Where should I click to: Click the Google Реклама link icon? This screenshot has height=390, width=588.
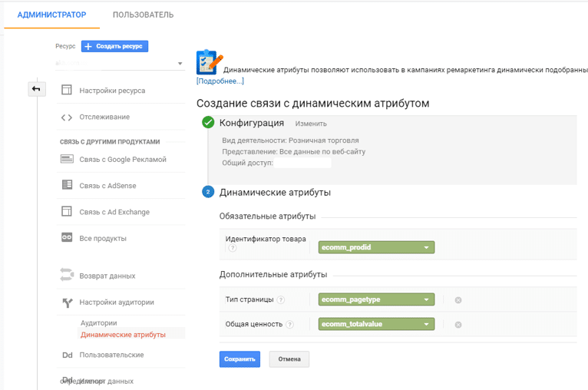tap(67, 159)
